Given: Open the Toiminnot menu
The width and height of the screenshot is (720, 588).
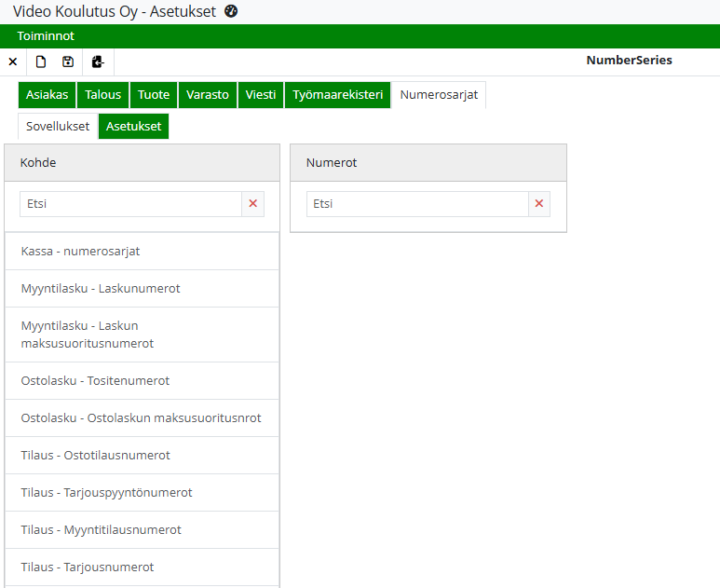Looking at the screenshot, I should point(46,36).
